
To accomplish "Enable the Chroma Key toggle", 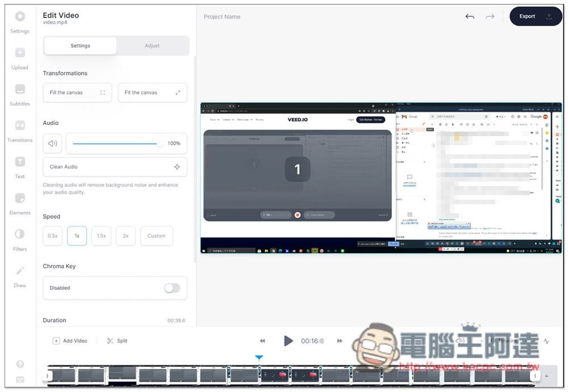I will click(x=172, y=288).
